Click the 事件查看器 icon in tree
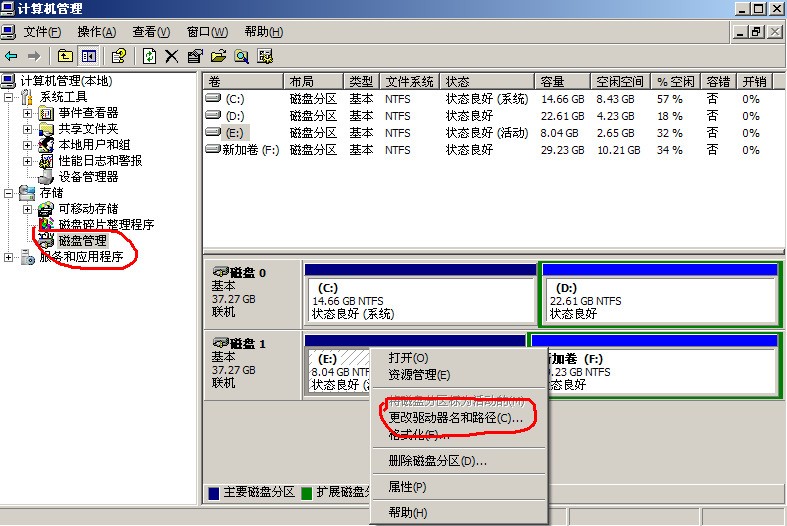 tap(46, 113)
